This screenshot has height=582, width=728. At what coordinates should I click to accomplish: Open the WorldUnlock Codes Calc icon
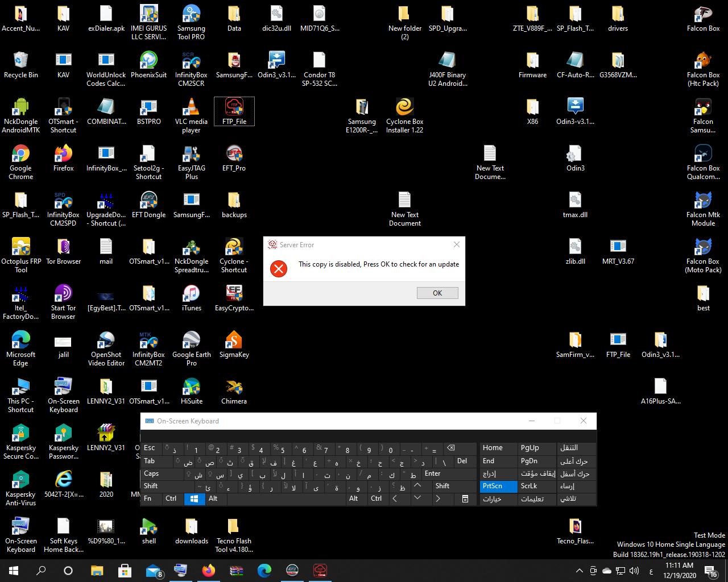106,68
